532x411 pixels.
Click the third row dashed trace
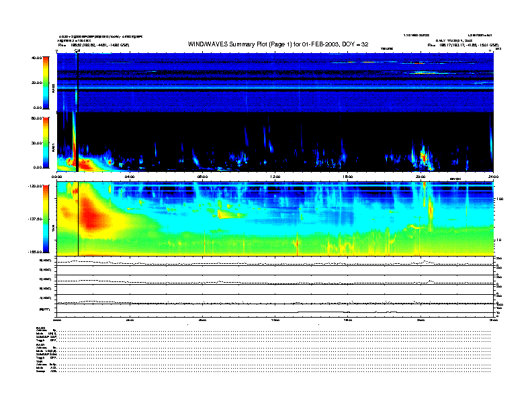pyautogui.click(x=275, y=282)
